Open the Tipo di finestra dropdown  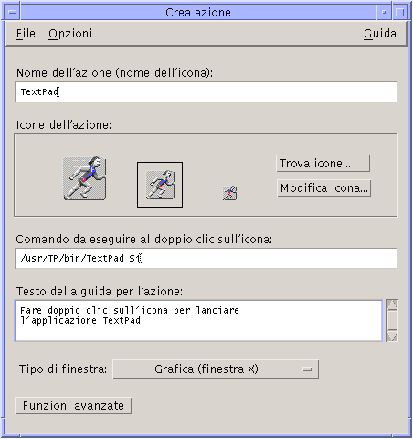[x=215, y=369]
